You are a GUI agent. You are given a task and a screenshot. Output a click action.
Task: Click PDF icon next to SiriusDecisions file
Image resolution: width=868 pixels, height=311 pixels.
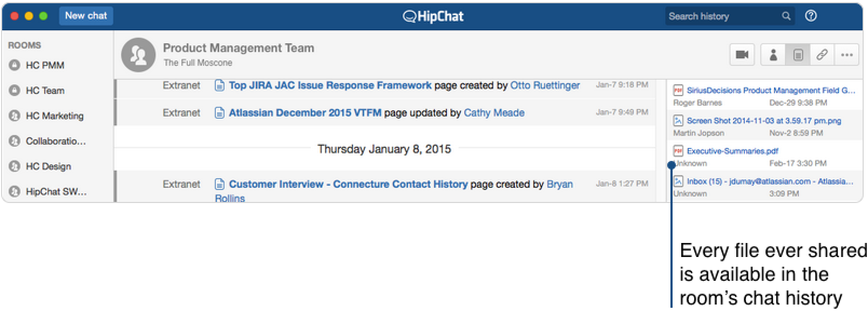[678, 91]
